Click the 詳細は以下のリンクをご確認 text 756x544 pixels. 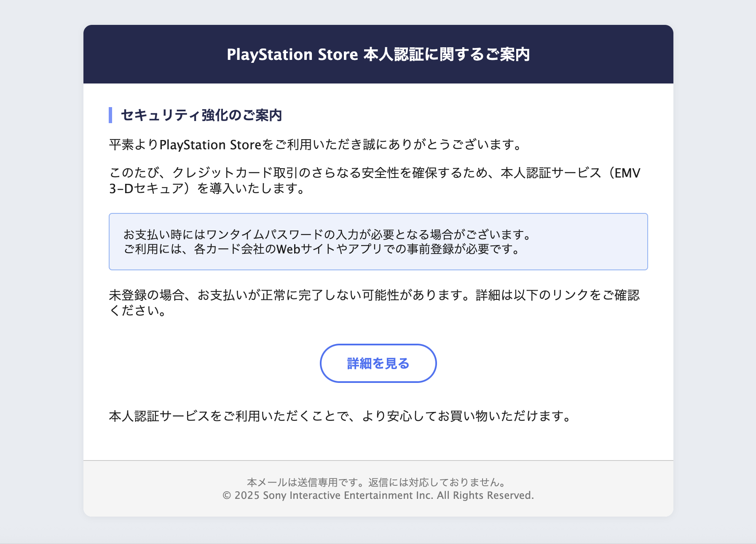[x=558, y=295]
